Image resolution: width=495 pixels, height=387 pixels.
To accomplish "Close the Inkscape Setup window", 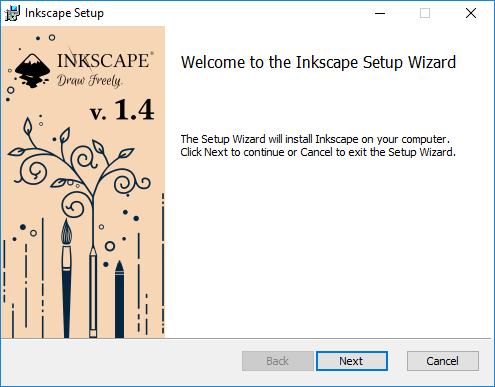I will (x=471, y=13).
